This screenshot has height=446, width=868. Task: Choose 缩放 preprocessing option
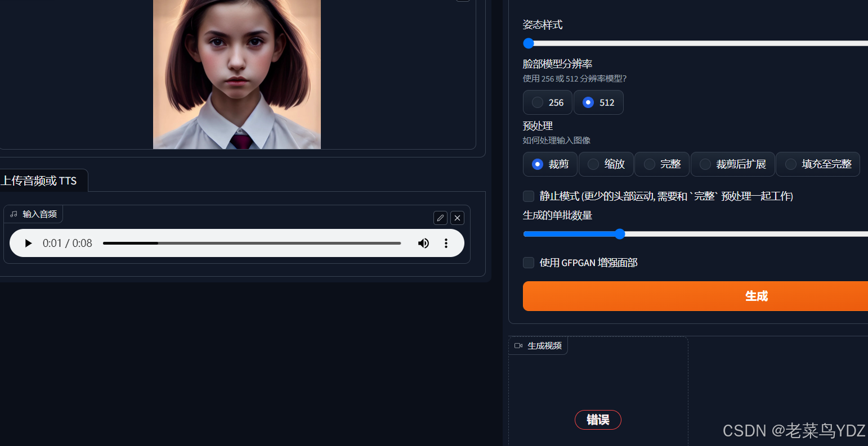click(x=606, y=164)
